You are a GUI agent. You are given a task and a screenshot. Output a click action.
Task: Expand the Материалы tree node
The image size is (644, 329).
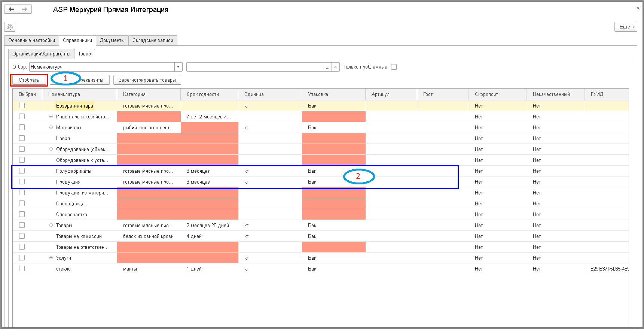pos(51,127)
